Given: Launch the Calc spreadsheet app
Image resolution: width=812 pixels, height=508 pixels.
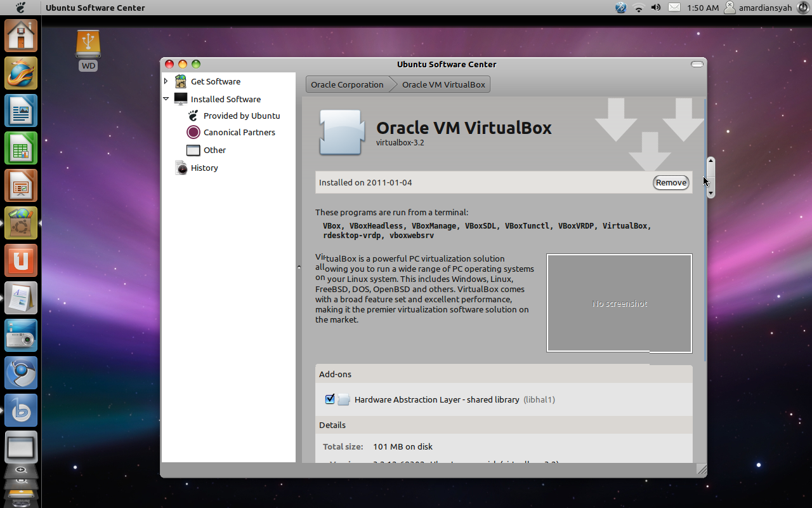Looking at the screenshot, I should coord(21,148).
